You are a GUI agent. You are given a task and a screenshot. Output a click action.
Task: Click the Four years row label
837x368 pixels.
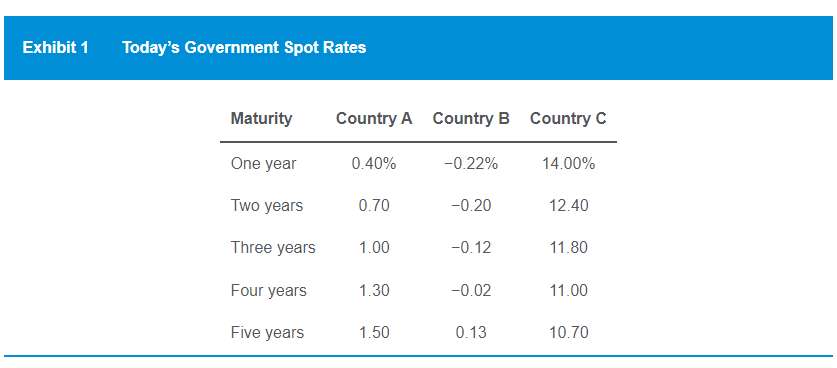tap(269, 291)
